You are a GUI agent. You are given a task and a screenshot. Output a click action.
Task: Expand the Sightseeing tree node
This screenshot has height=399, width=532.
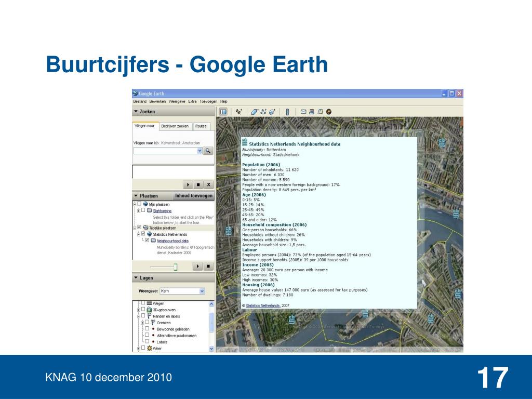139,211
